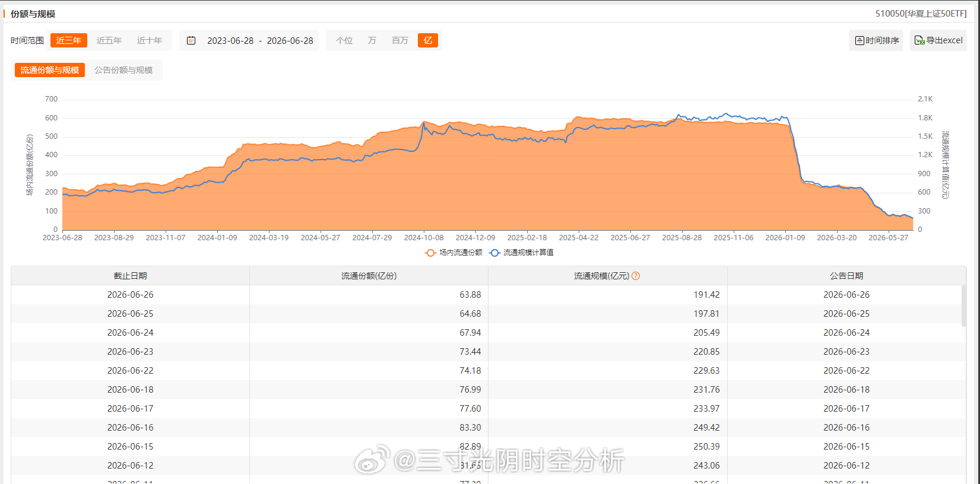Select the 近五年 time range

pos(109,40)
